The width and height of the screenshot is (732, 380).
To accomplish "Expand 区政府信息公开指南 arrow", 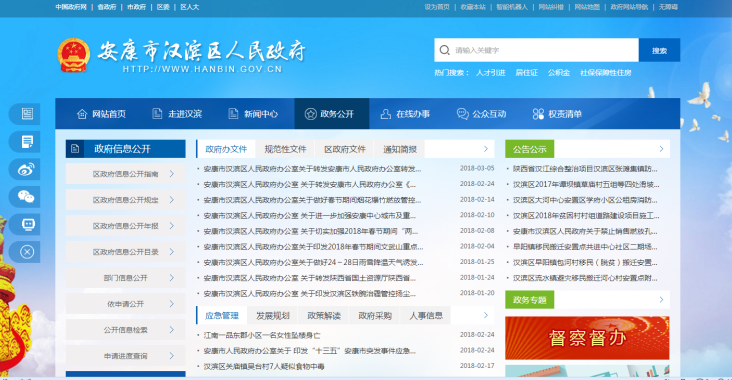I will click(172, 174).
